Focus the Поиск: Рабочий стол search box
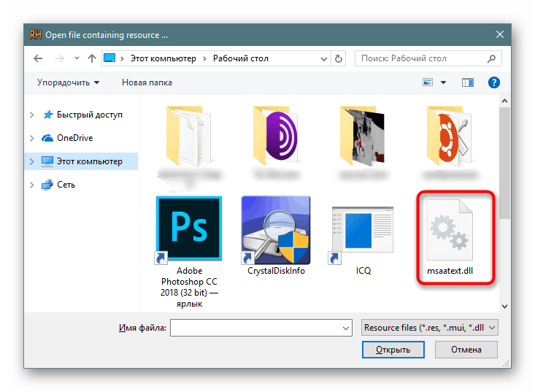This screenshot has height=392, width=535. point(428,58)
